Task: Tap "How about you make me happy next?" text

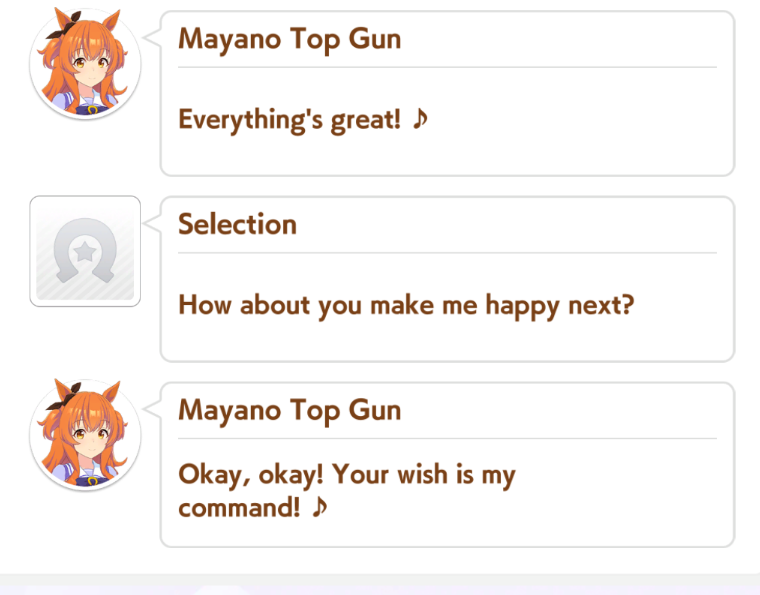Action: (x=406, y=306)
